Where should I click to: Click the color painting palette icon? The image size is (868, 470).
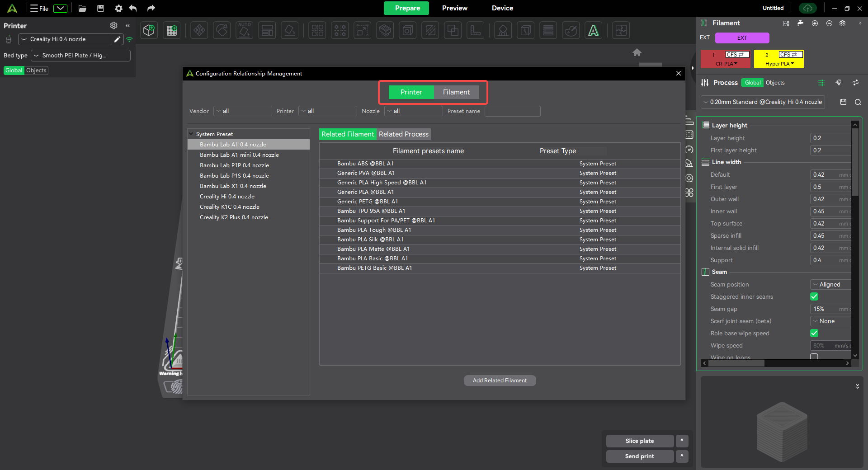571,30
